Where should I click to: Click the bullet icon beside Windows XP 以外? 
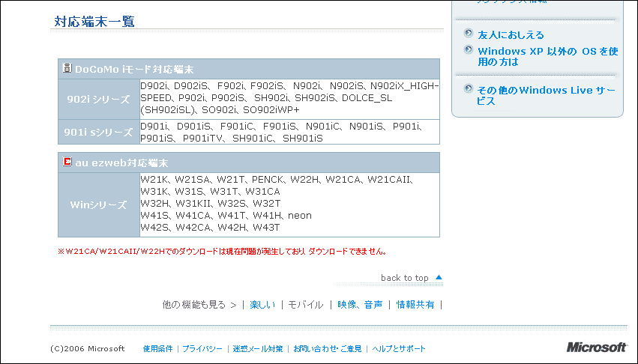[x=469, y=51]
